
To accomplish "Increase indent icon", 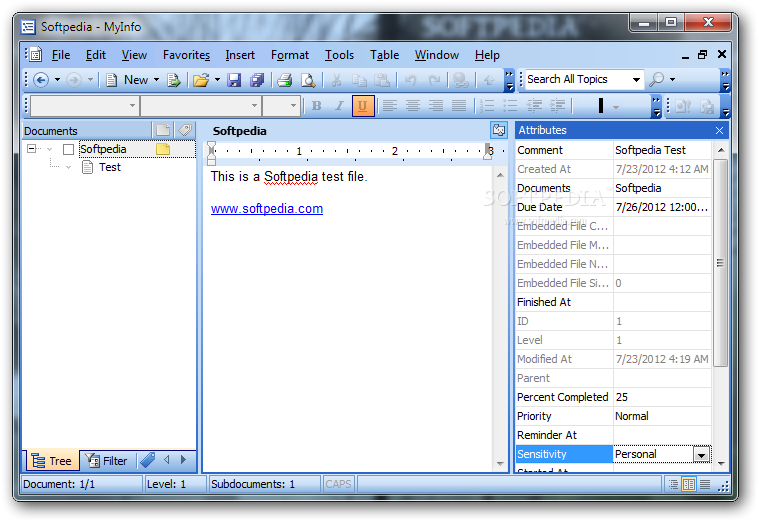I will [x=557, y=106].
